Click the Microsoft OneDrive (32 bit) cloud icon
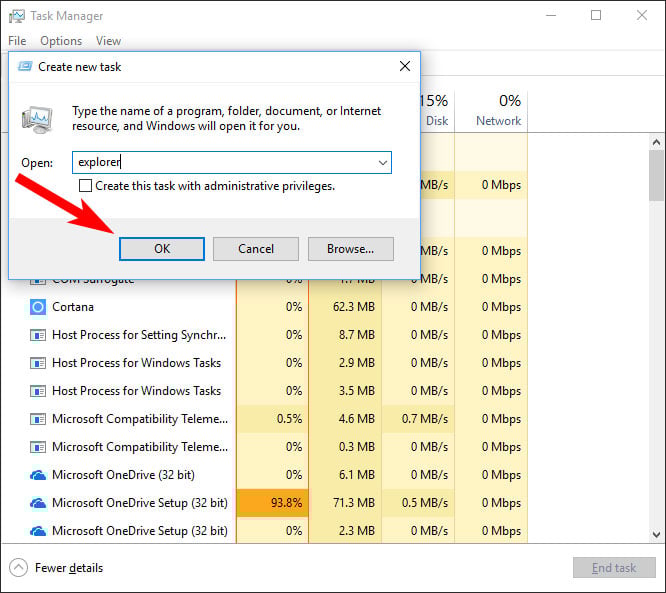The image size is (666, 593). (x=38, y=475)
